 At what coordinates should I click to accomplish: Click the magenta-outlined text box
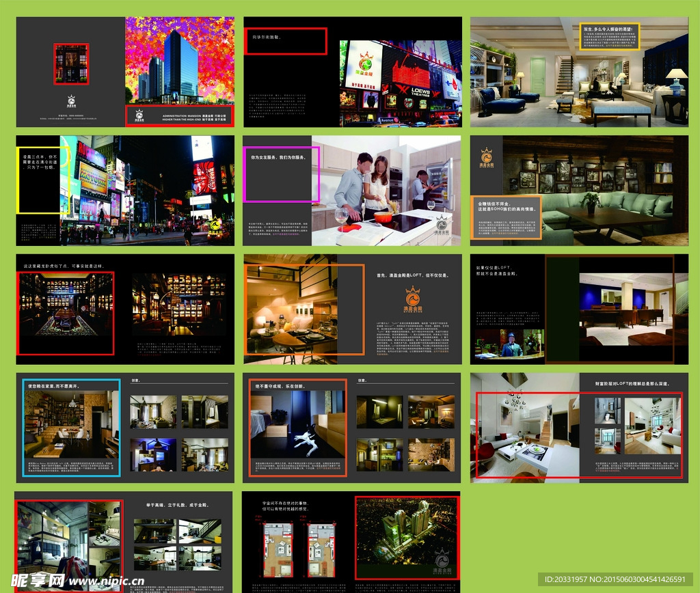(282, 174)
